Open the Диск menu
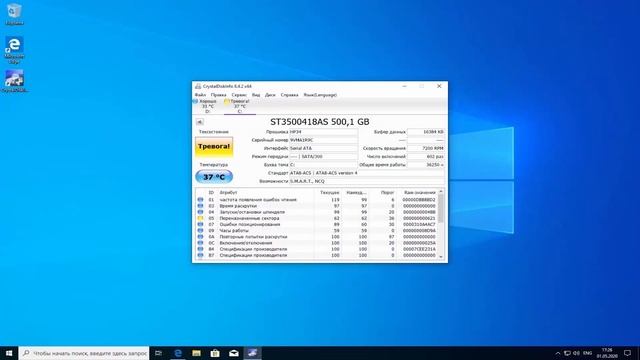Screen dimensions: 640x360 click(x=270, y=95)
